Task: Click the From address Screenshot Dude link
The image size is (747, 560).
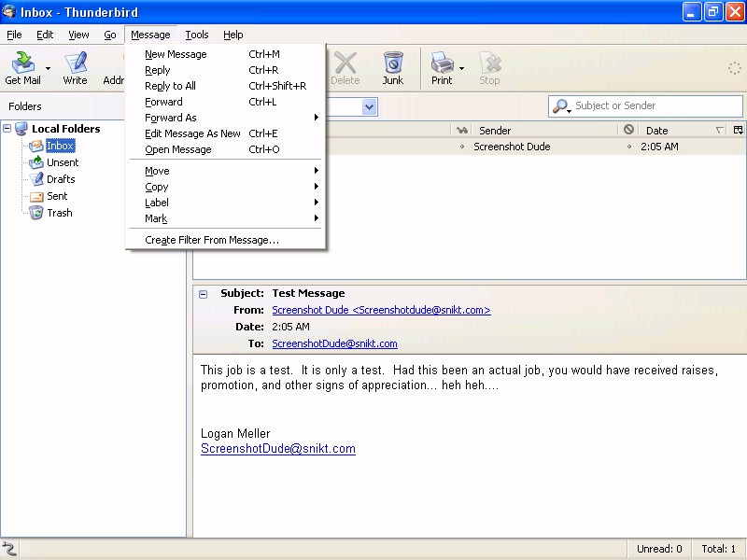Action: click(x=381, y=310)
